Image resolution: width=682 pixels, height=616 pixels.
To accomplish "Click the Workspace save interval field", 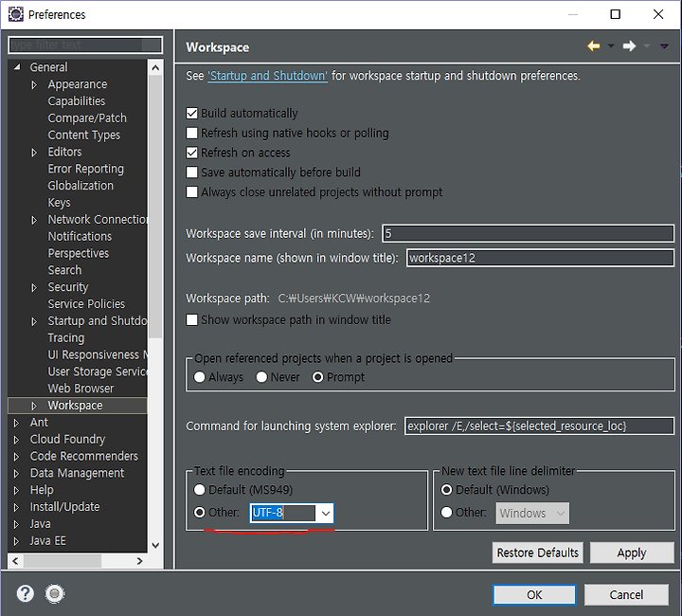I will (528, 234).
